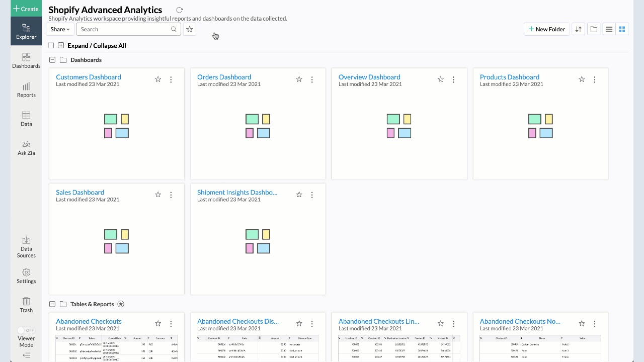Open more options for Orders Dashboard

coord(312,79)
